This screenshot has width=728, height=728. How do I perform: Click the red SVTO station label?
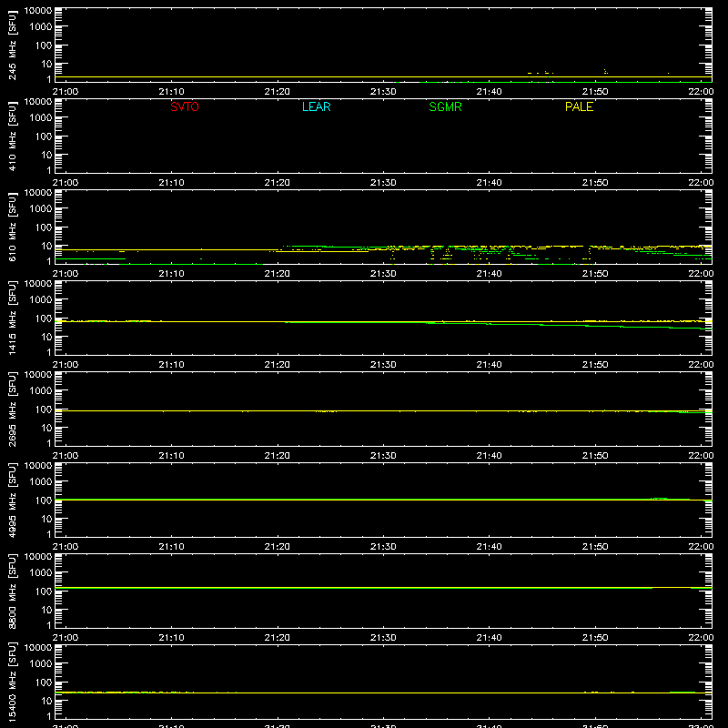185,106
